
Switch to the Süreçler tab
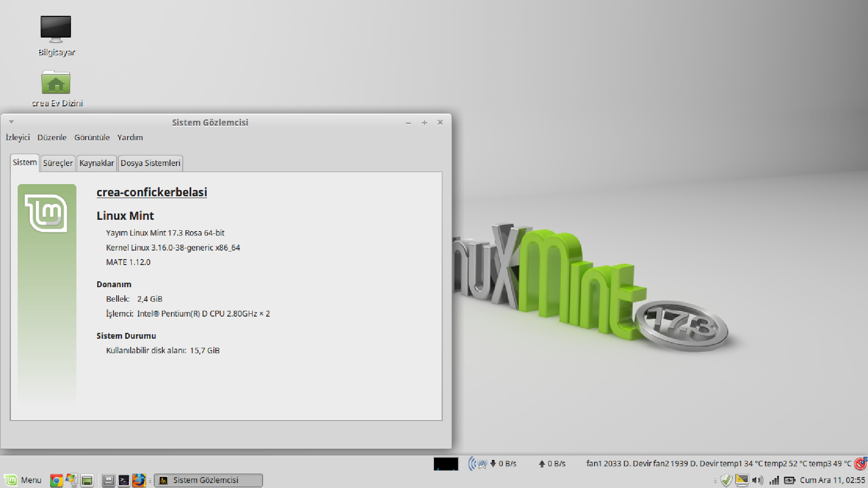(58, 163)
